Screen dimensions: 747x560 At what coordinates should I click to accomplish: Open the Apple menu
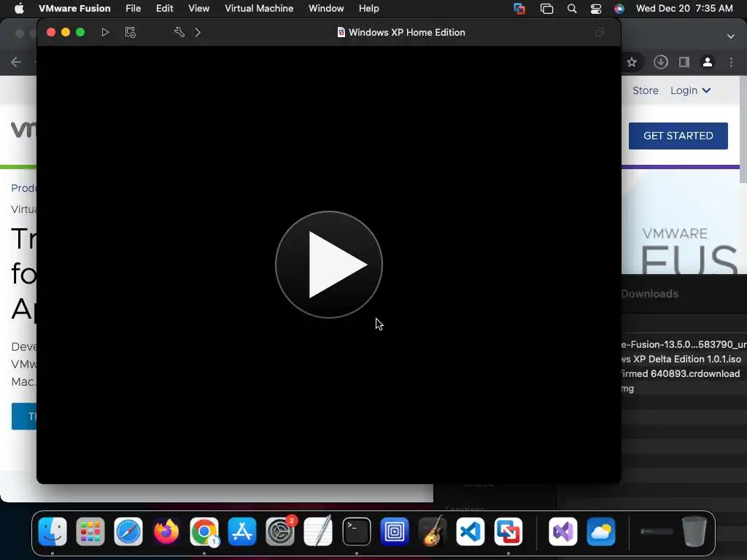coord(19,9)
